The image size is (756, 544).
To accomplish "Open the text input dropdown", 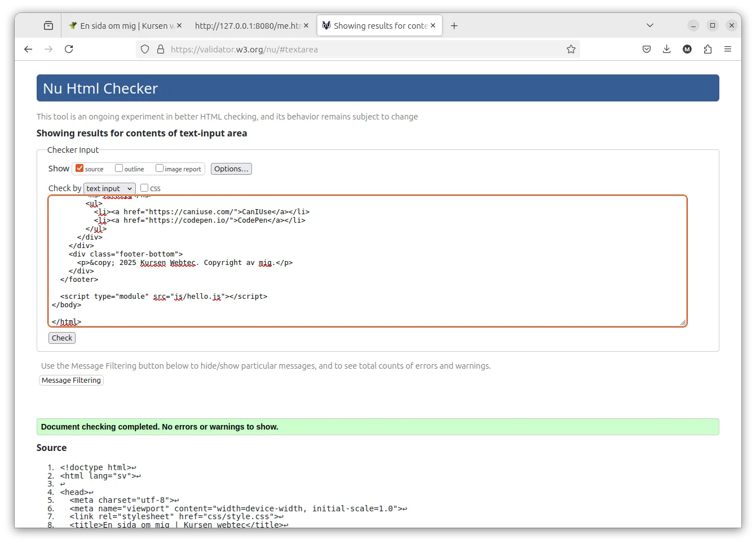I will point(109,188).
